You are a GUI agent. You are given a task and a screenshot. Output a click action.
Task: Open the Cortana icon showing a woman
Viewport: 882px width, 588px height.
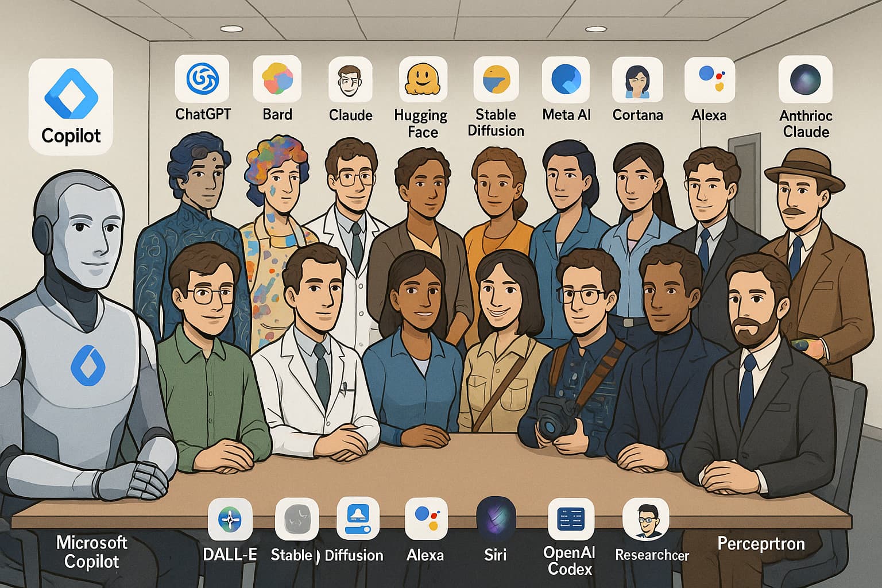637,80
